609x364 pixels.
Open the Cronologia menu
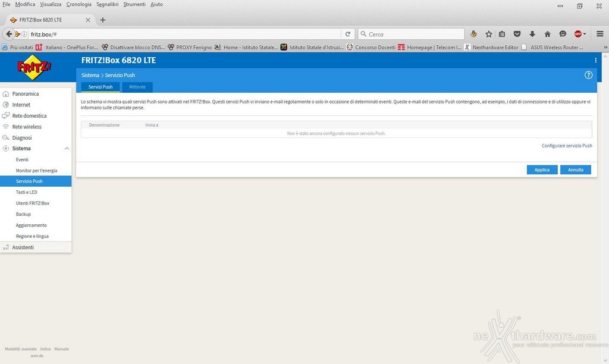point(79,4)
